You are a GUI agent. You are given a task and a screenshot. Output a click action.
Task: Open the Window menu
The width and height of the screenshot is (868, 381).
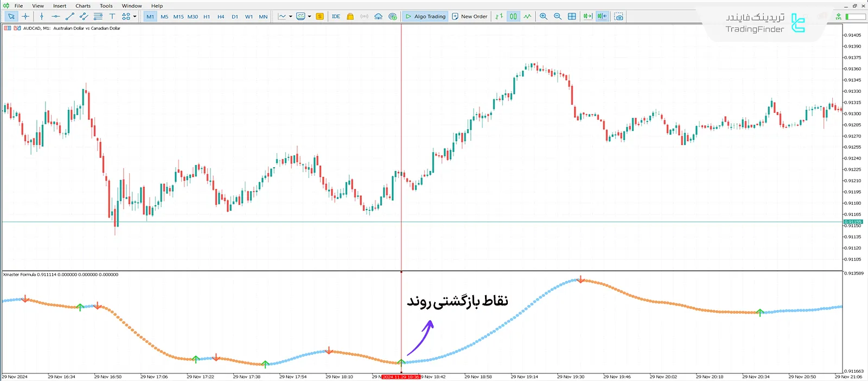click(x=132, y=6)
